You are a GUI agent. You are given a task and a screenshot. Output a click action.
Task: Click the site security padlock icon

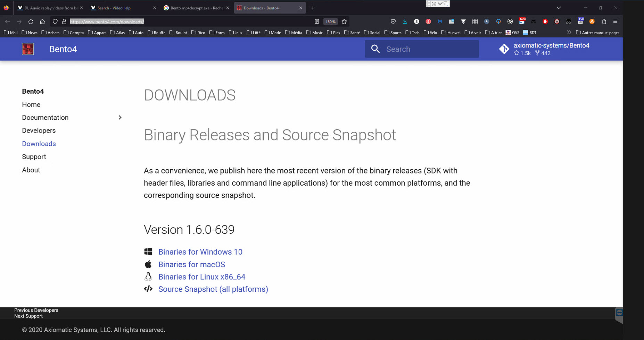[64, 22]
